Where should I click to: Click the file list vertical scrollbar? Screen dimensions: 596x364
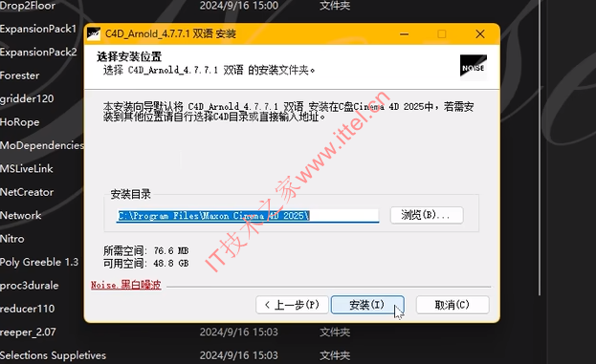(540, 148)
